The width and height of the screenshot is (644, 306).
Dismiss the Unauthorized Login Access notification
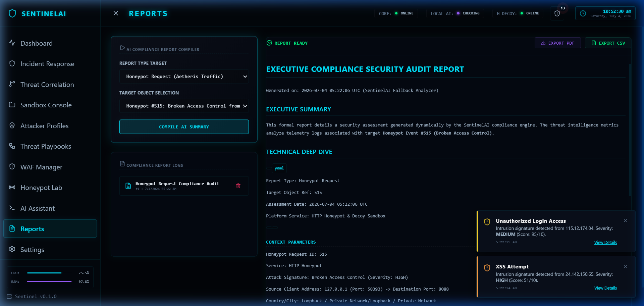tap(625, 221)
